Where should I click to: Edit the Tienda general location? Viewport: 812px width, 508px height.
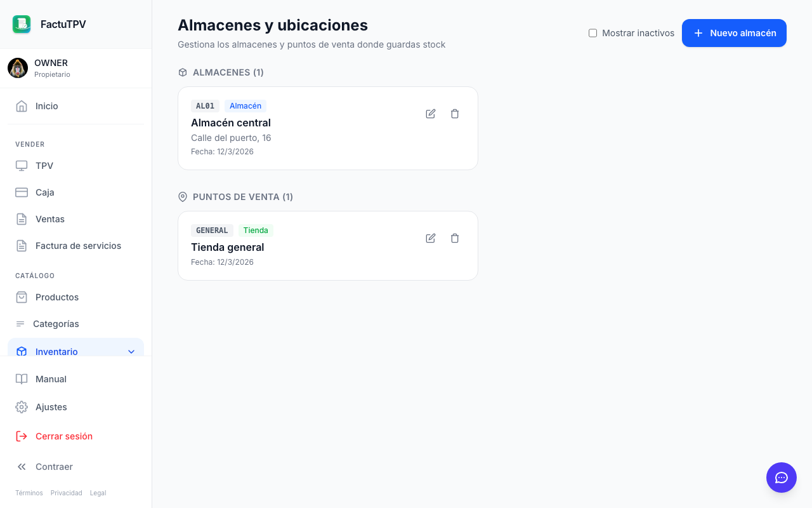coord(431,238)
